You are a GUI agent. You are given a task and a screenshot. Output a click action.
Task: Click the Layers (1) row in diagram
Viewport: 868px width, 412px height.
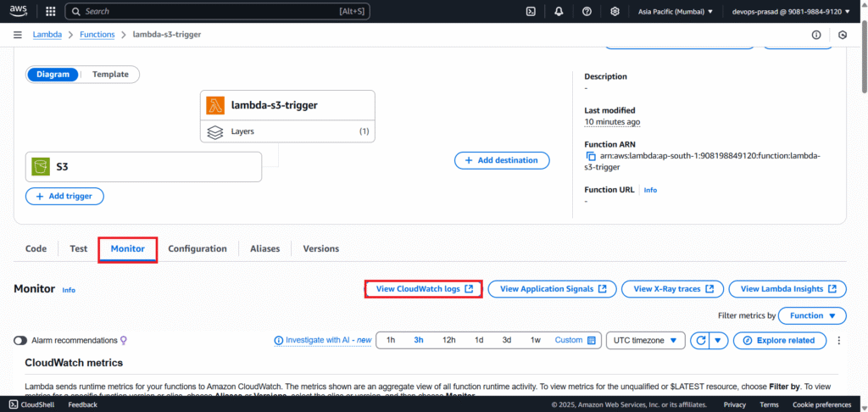[x=287, y=131]
